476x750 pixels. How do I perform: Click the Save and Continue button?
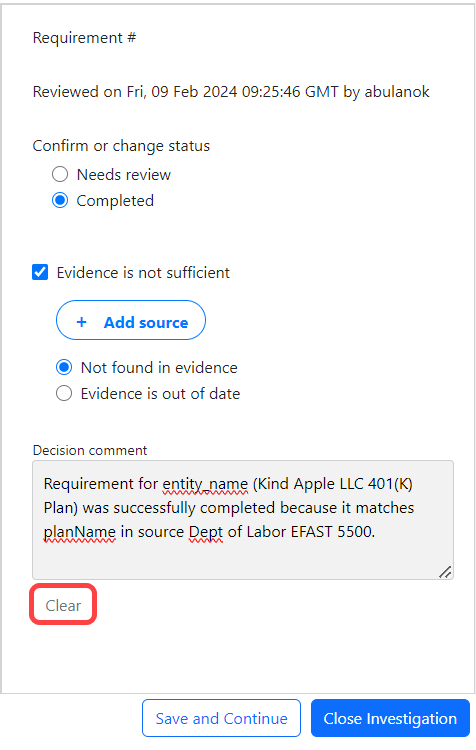221,718
